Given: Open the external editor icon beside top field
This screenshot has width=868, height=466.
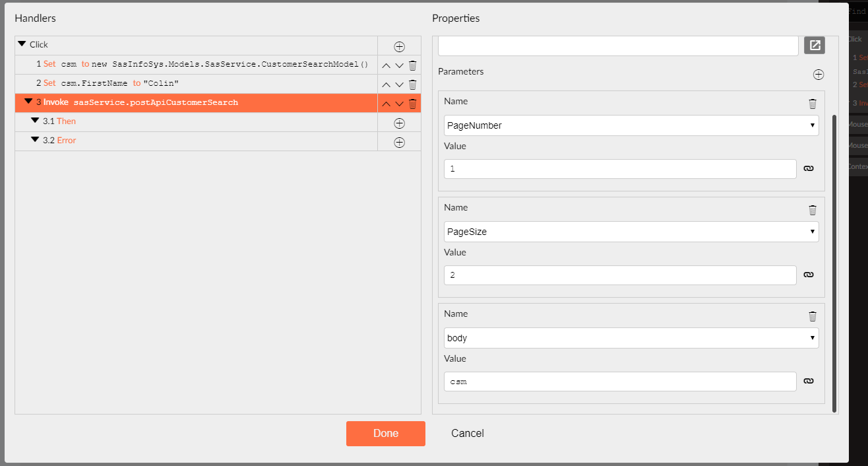Looking at the screenshot, I should (815, 46).
